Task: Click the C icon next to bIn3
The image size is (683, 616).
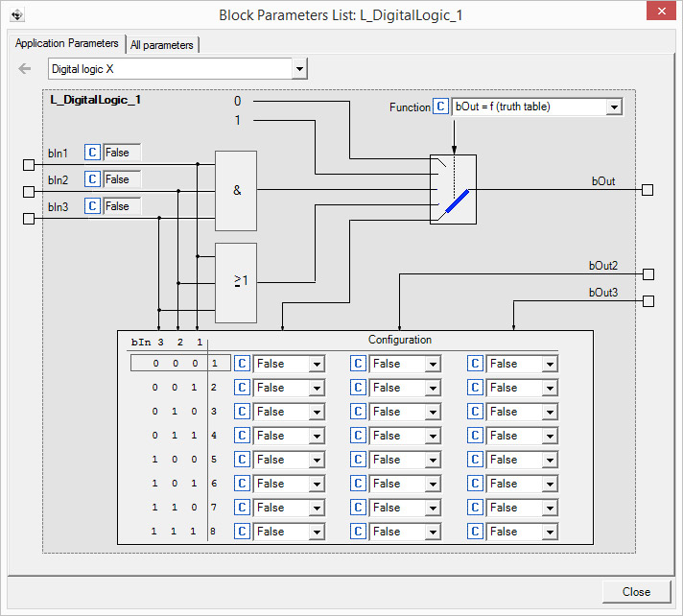Action: 92,206
